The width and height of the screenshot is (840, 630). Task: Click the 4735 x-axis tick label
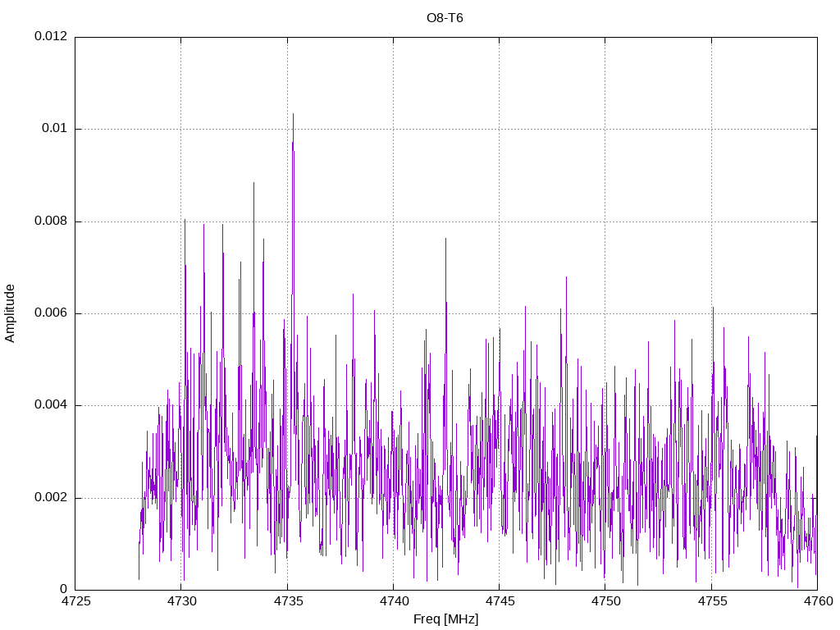point(288,601)
